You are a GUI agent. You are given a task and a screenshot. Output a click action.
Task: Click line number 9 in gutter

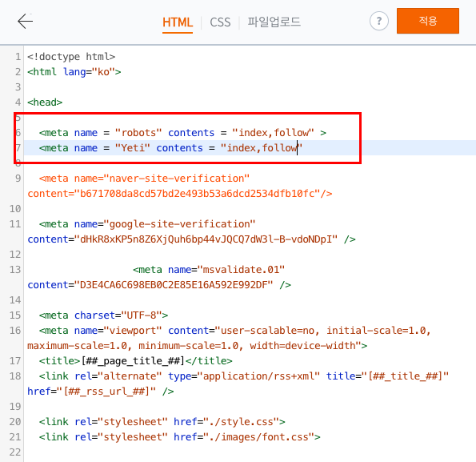(18, 179)
